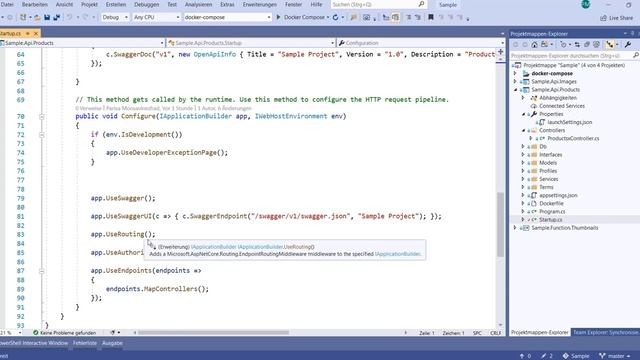The height and width of the screenshot is (360, 640).
Task: Click the Home icon in Projektmappen-Explorer
Action: pos(534,44)
